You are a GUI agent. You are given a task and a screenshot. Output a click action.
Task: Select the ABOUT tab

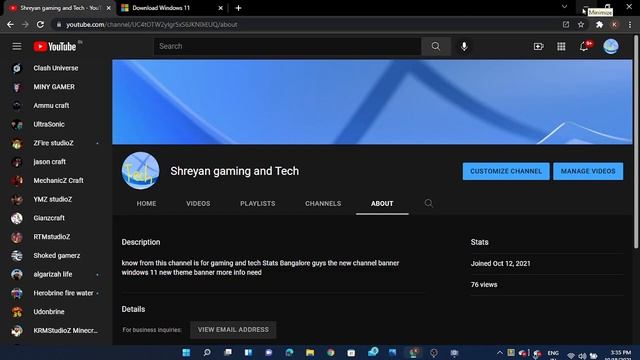click(x=382, y=203)
